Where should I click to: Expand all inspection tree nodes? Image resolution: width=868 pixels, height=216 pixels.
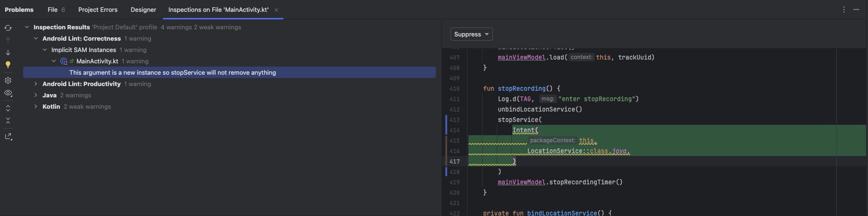tap(8, 108)
